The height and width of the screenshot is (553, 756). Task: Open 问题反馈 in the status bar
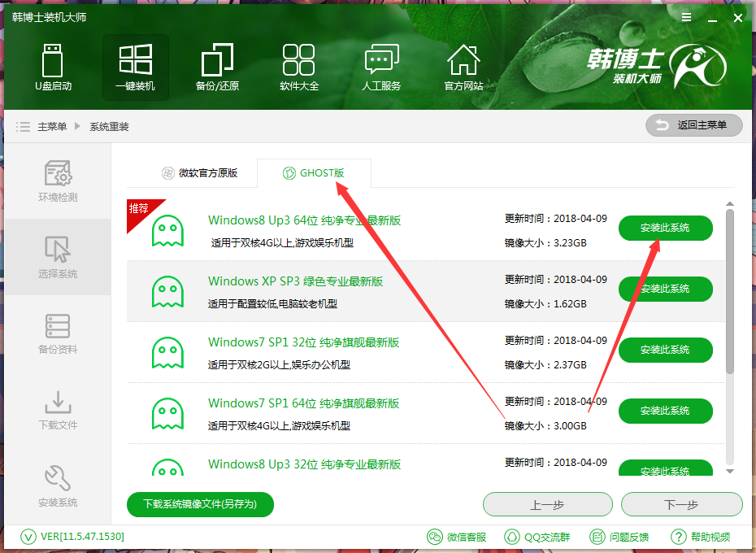(619, 537)
